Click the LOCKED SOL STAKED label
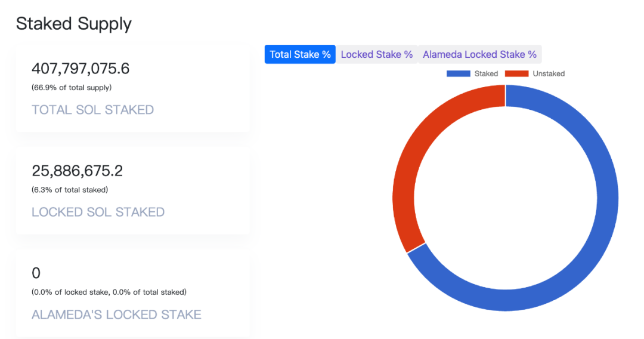Viewport: 644px width, 339px height. point(98,212)
